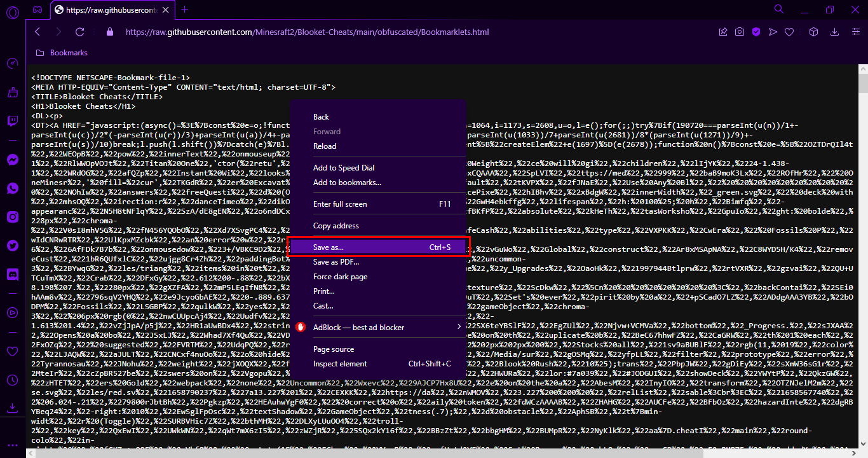Image resolution: width=868 pixels, height=458 pixels.
Task: Select Enter full screen option
Action: click(x=378, y=204)
